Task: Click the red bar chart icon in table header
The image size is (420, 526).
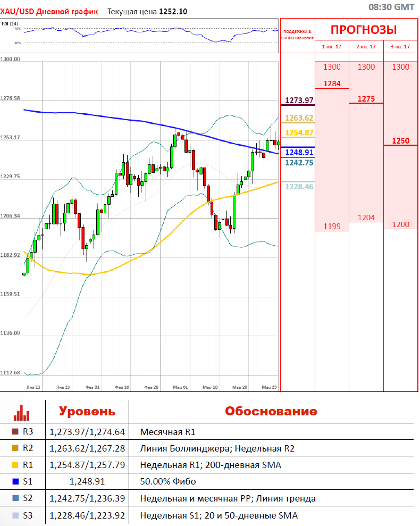Action: (22, 412)
